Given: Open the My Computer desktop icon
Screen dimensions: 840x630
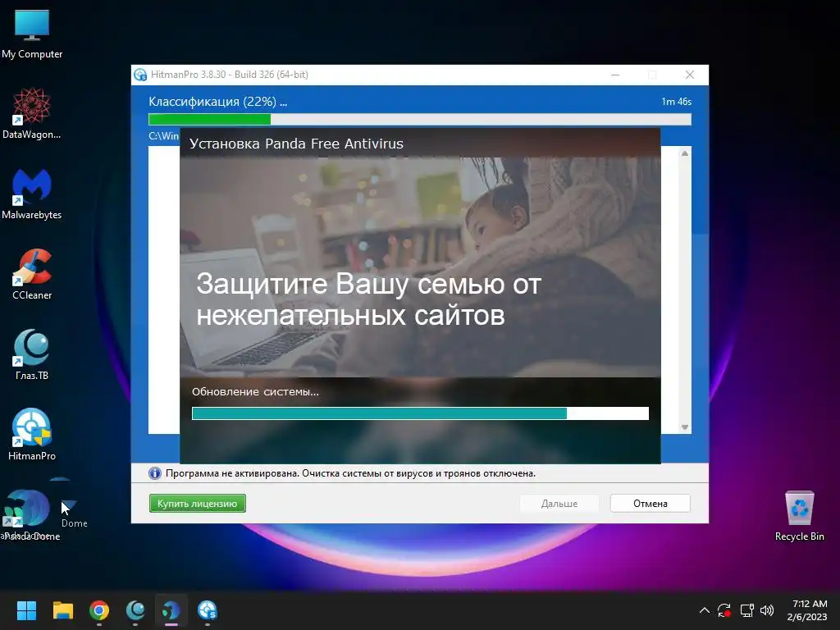Looking at the screenshot, I should (32, 34).
